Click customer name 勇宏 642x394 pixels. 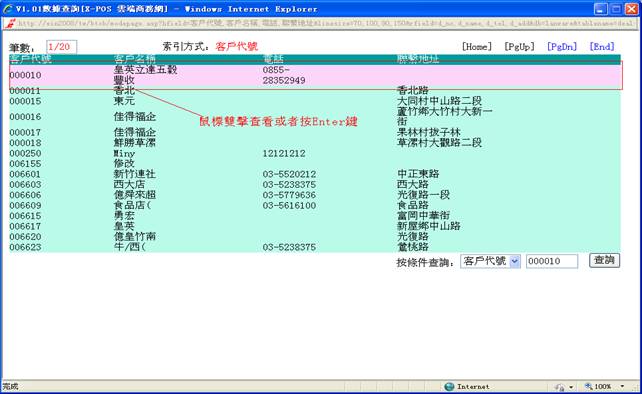tap(124, 216)
